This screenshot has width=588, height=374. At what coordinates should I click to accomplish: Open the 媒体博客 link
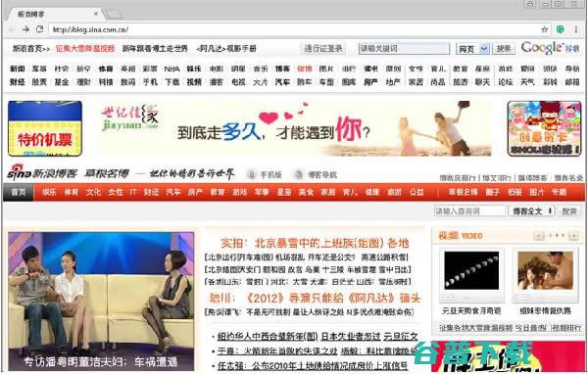pyautogui.click(x=532, y=178)
